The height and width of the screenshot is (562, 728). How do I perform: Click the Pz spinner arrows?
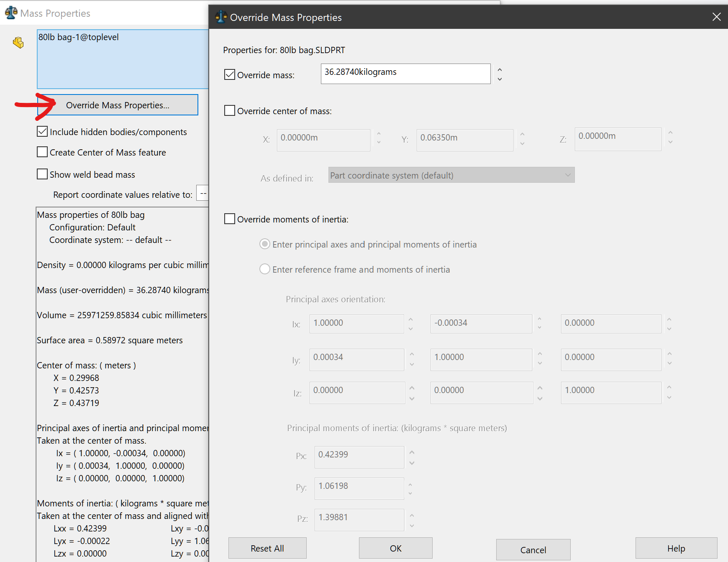[412, 520]
